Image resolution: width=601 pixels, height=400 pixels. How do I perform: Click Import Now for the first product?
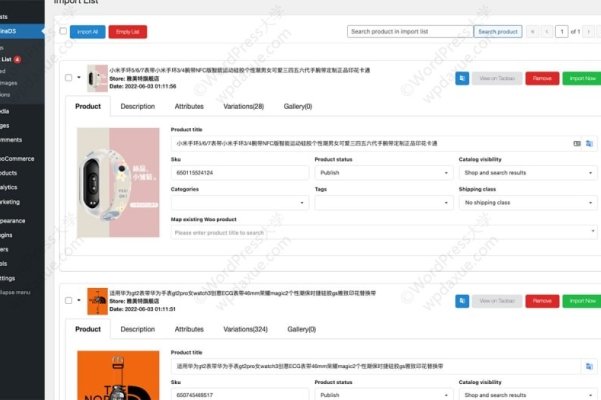[582, 78]
